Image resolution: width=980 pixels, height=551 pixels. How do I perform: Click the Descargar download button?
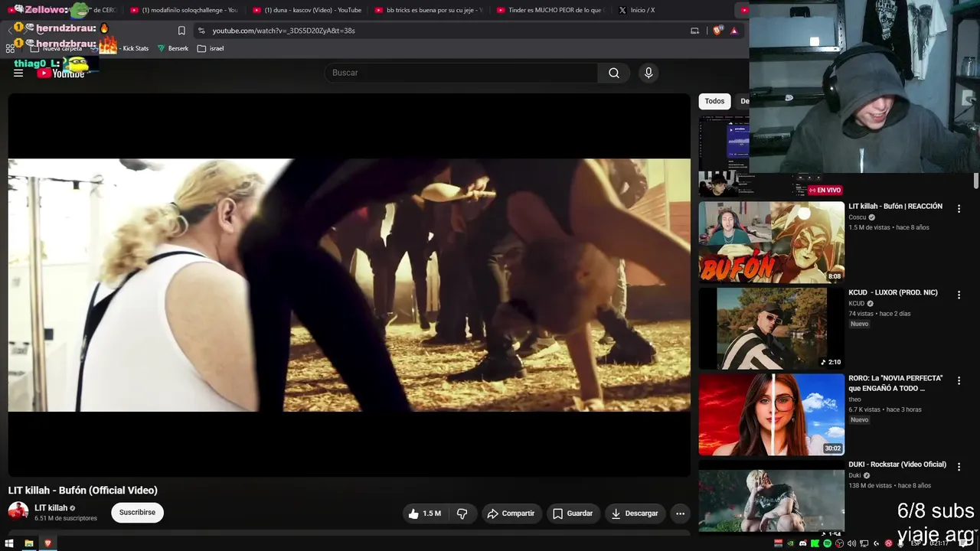click(x=635, y=514)
